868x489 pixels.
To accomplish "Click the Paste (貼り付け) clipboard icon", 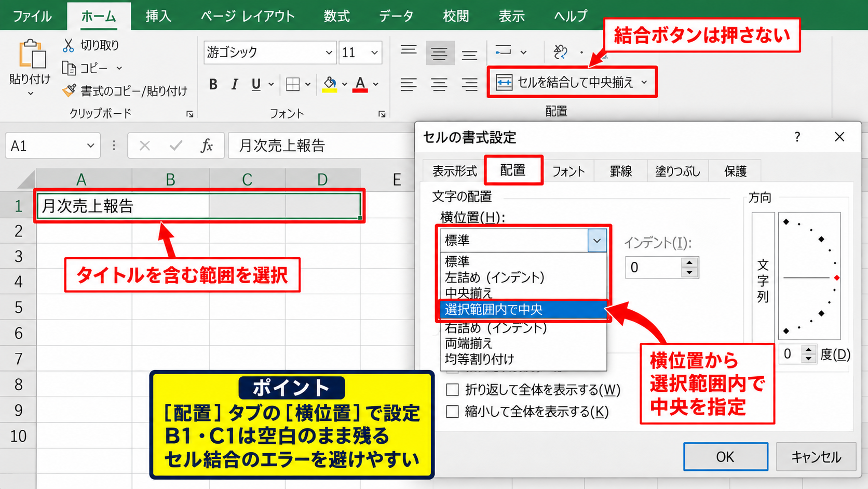I will [x=32, y=54].
